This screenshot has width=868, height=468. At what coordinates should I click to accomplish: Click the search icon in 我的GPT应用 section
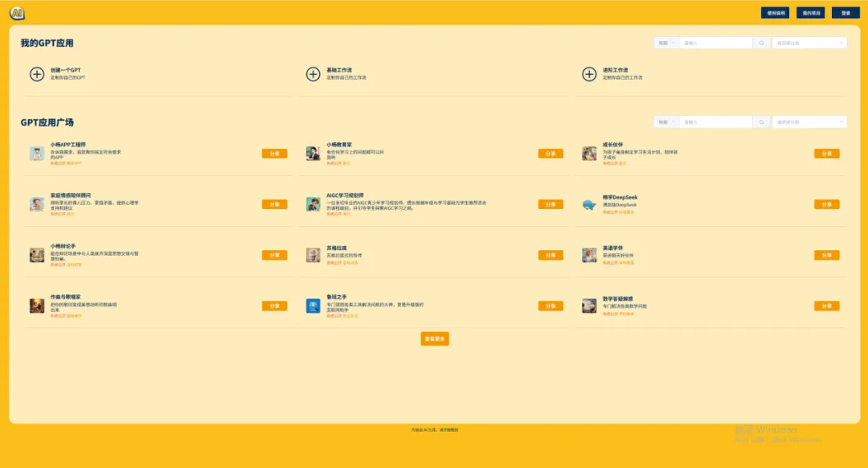pos(761,43)
